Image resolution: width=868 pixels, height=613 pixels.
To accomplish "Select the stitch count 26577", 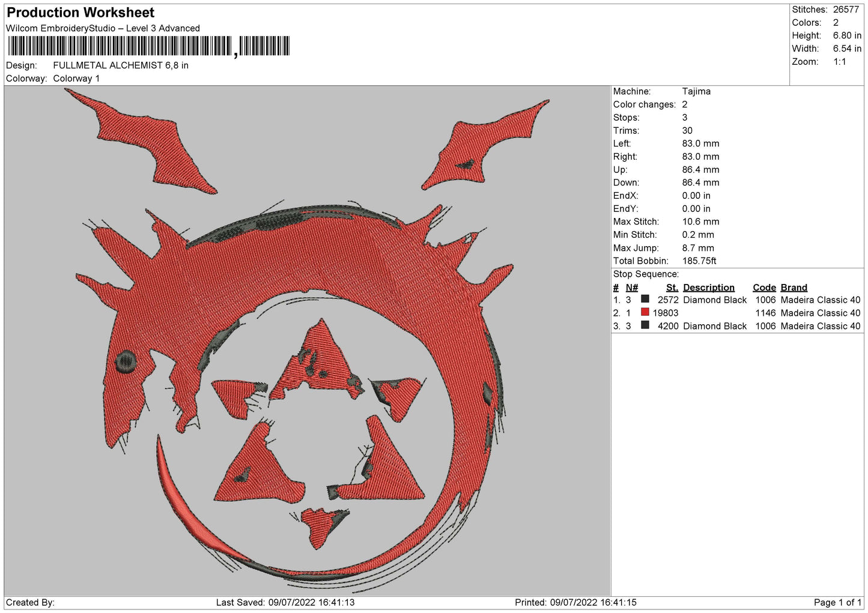I will coord(846,10).
